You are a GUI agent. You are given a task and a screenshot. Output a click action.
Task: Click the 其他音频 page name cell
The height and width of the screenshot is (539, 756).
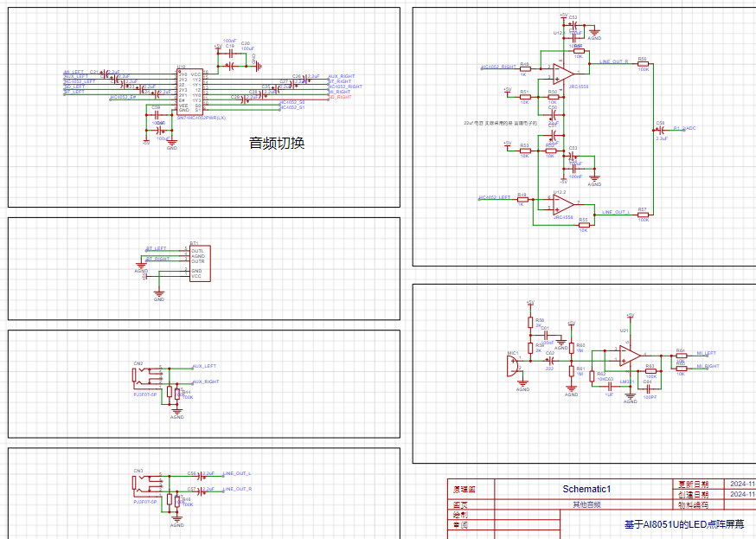pos(586,504)
